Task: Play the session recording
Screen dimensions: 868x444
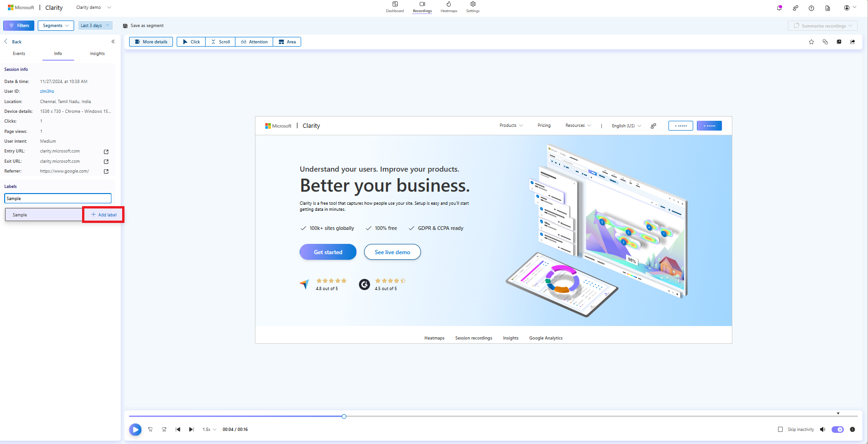Action: pyautogui.click(x=136, y=430)
